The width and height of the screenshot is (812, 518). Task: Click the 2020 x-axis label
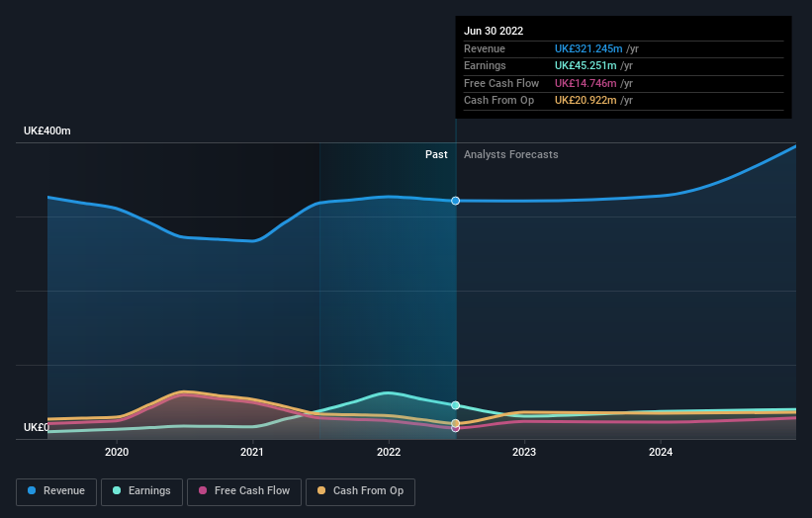[x=117, y=452]
